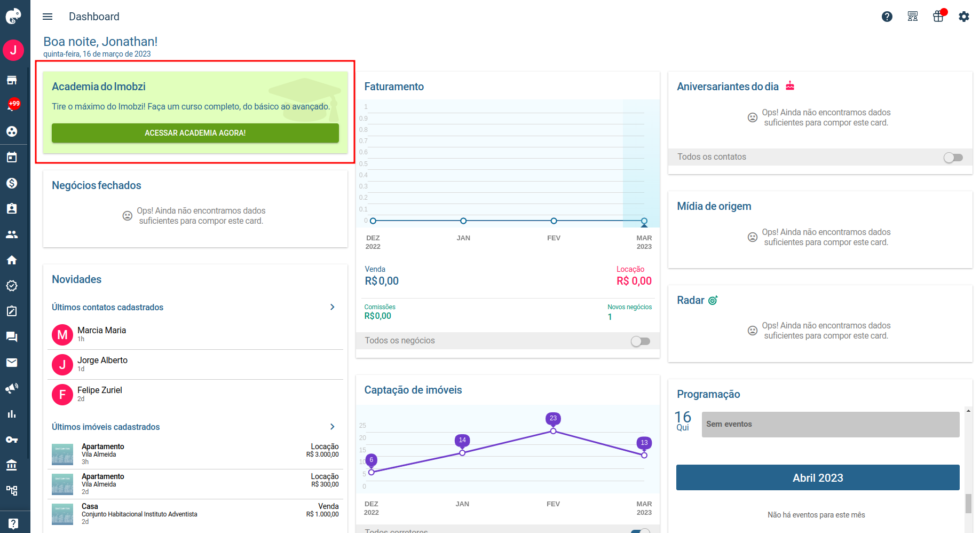Open the megaphone marketing icon in sidebar

pyautogui.click(x=12, y=388)
